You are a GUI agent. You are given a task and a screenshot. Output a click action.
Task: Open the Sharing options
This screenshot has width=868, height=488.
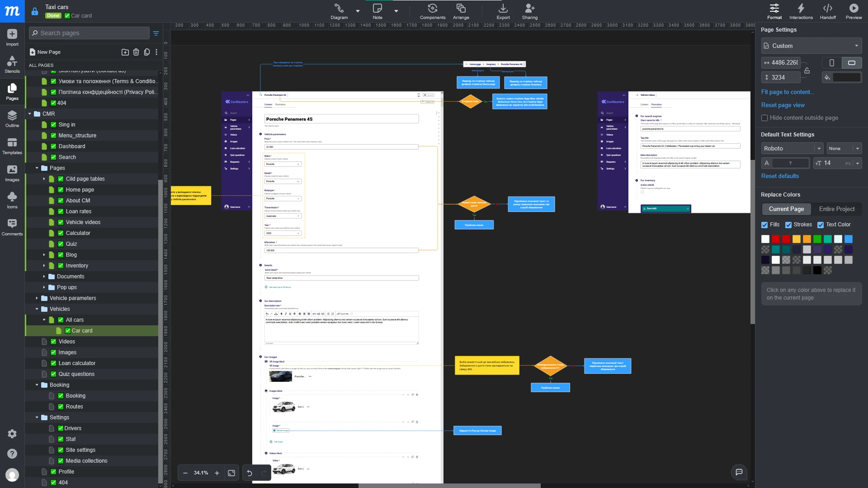(529, 11)
